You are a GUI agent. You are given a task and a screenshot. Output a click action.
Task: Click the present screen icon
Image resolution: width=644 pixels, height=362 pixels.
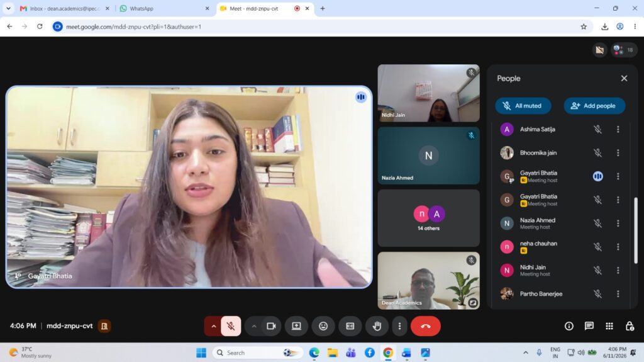296,326
